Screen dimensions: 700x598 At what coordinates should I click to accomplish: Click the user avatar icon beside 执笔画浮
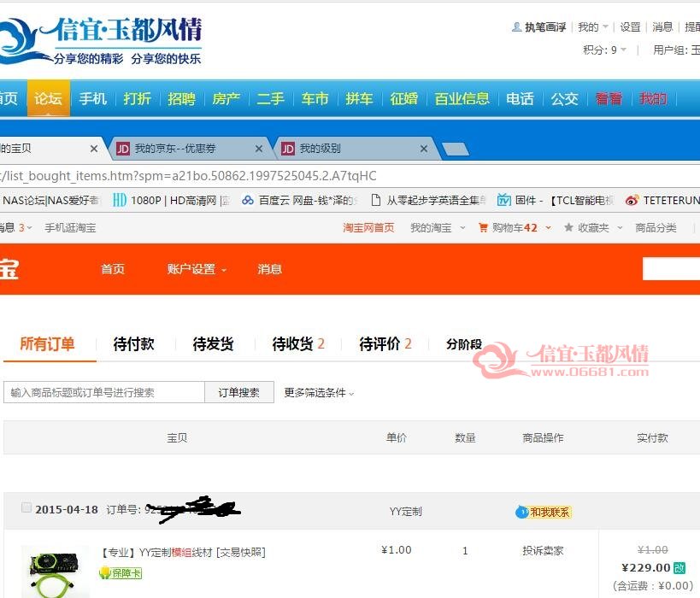pos(516,27)
